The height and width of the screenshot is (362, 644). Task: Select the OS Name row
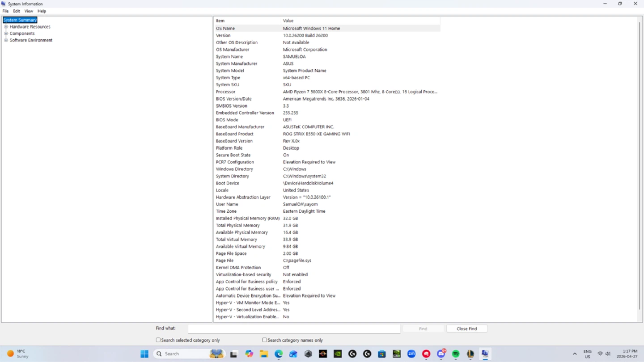pyautogui.click(x=327, y=28)
